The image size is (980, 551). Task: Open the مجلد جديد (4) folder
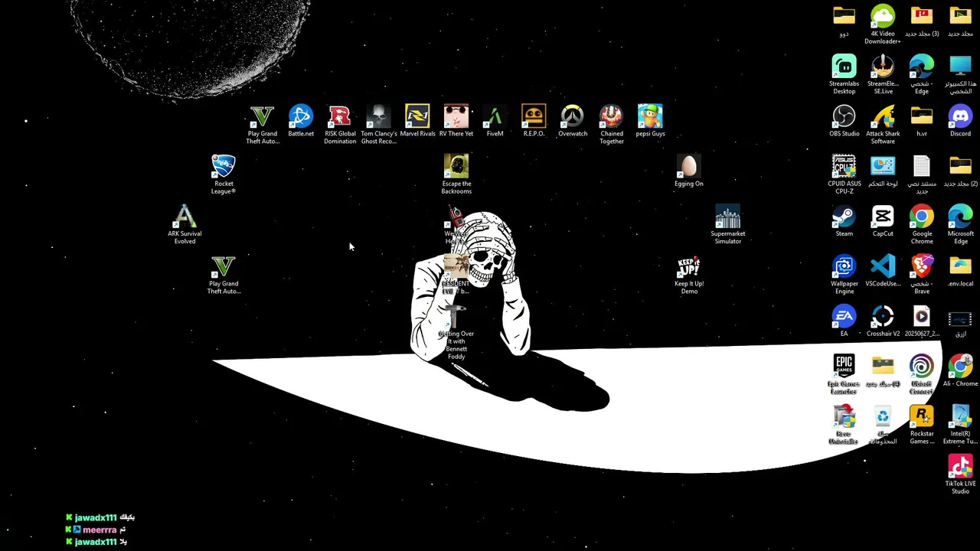pos(883,371)
